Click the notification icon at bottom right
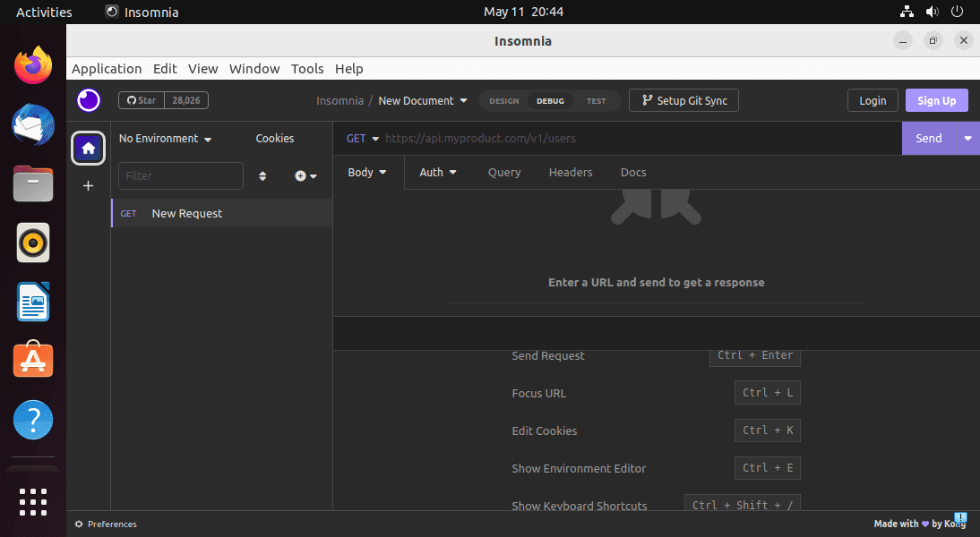Viewport: 980px width, 537px height. click(x=960, y=519)
